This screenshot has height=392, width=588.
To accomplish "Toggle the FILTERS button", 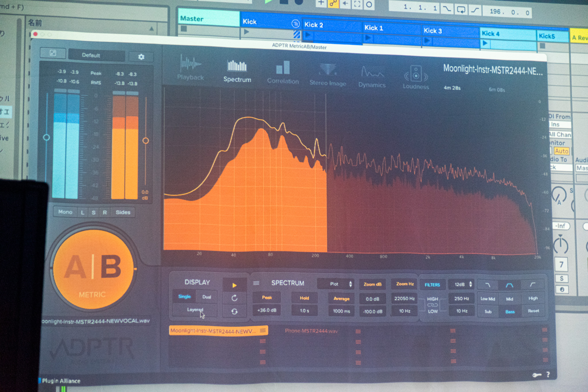I will pos(432,285).
